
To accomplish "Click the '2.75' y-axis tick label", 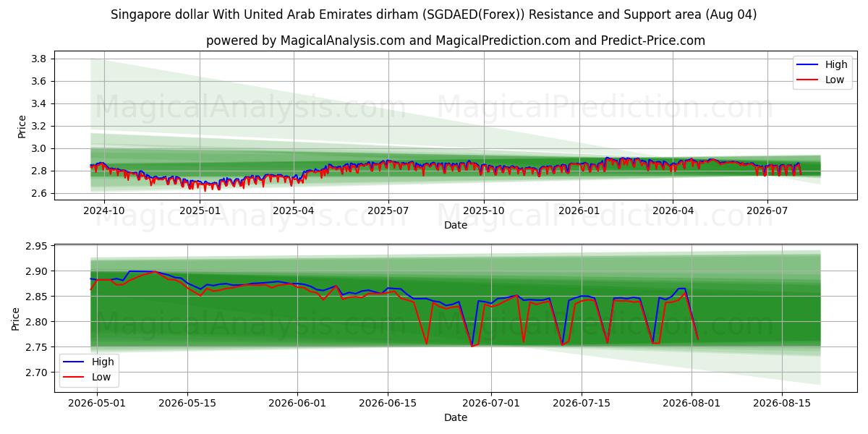I will click(x=36, y=347).
